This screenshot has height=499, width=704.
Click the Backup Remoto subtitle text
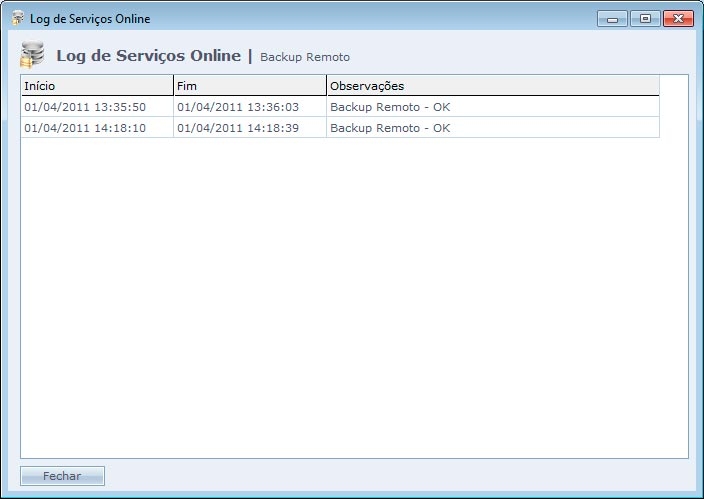[305, 57]
